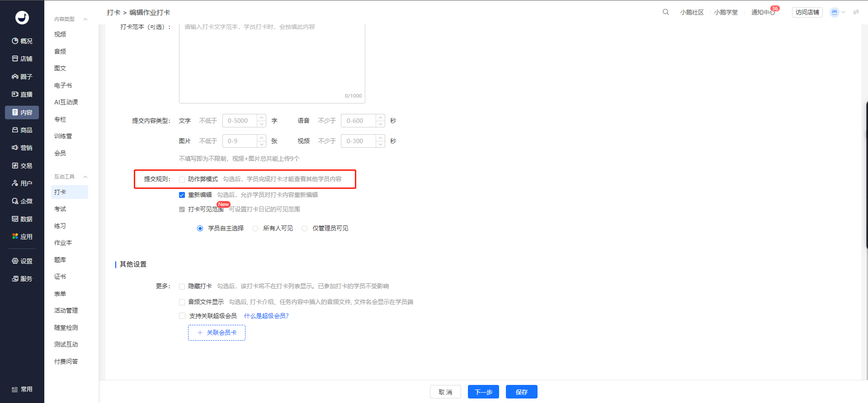Click the switch arrows icon at top right
Viewport: 868px width, 403px height.
tap(856, 12)
